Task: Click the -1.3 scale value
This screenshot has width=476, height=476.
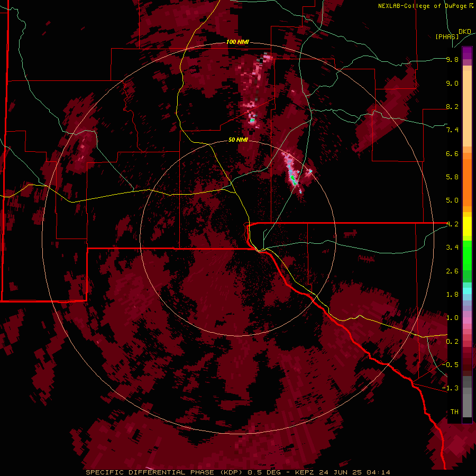Action: click(x=450, y=388)
